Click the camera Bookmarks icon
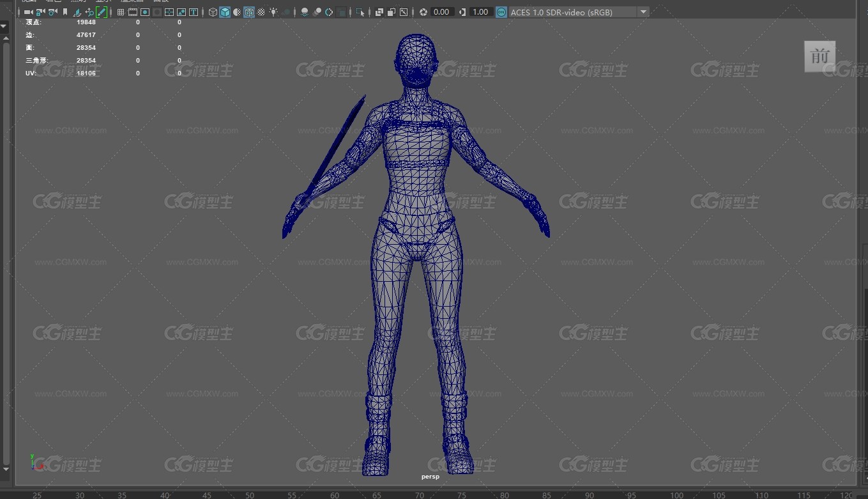This screenshot has width=868, height=499. [x=65, y=12]
